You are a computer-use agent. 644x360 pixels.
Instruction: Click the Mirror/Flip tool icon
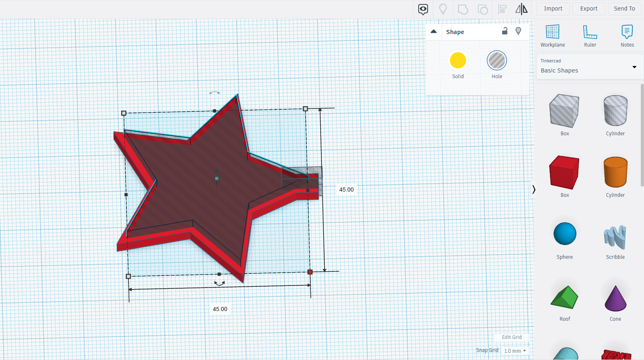522,9
